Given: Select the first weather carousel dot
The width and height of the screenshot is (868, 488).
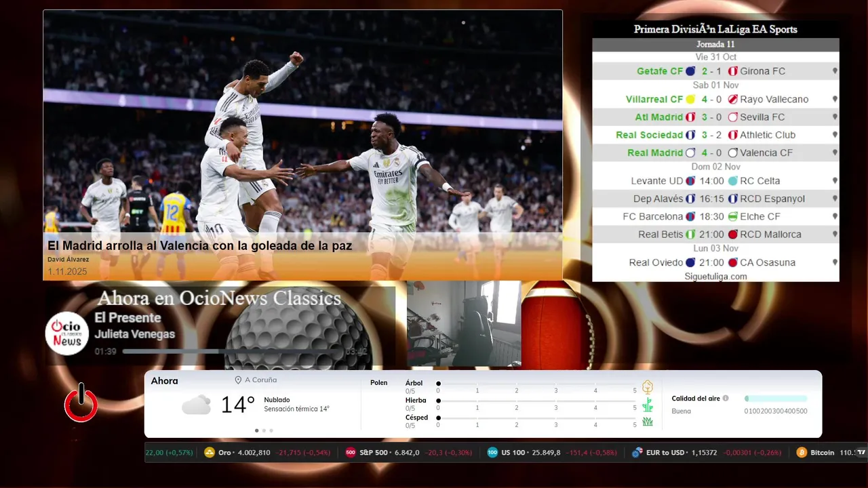Looking at the screenshot, I should coord(256,430).
